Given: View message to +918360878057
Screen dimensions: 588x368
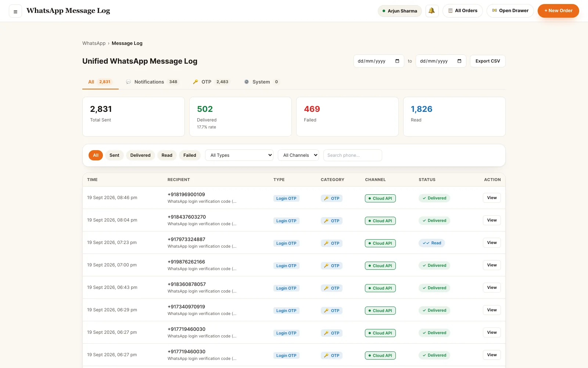Looking at the screenshot, I should [492, 287].
